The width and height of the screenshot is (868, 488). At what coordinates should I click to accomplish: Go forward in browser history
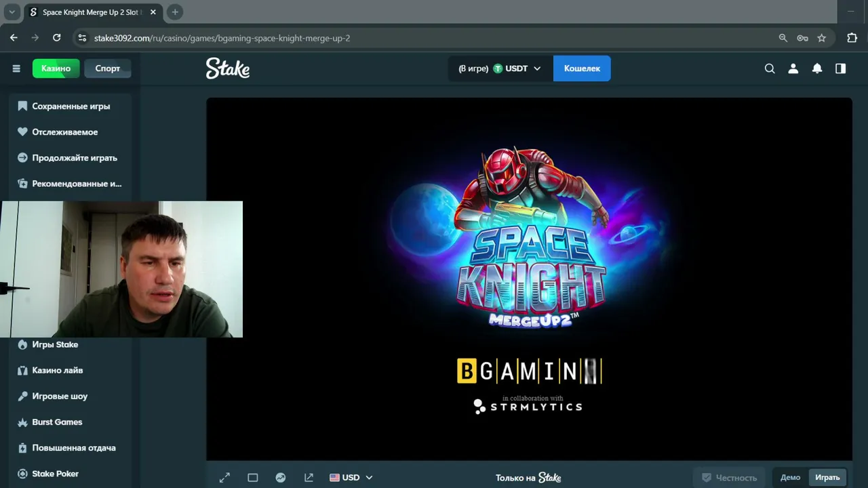[x=35, y=38]
